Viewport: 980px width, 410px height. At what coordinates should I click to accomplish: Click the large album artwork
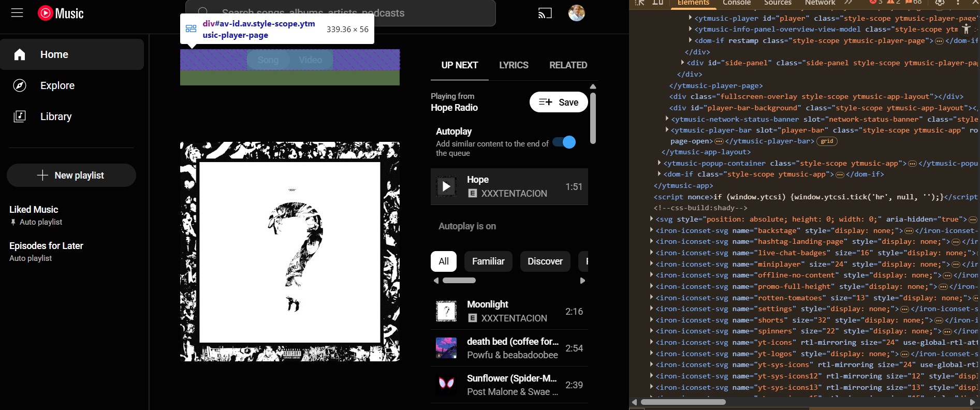pos(290,252)
